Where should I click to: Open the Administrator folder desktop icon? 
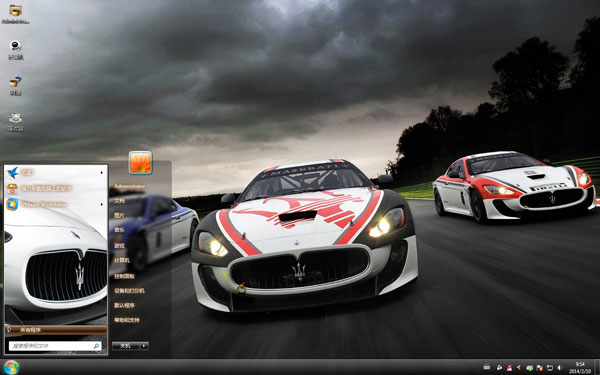pyautogui.click(x=16, y=13)
